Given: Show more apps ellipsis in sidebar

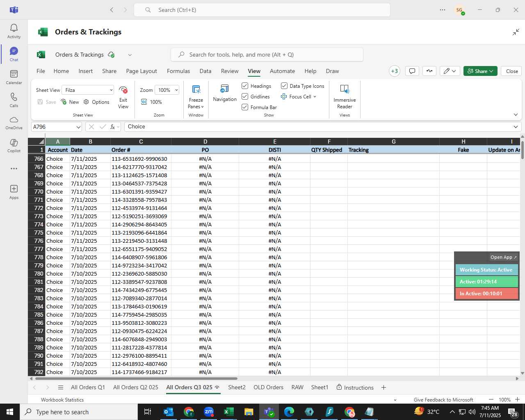Looking at the screenshot, I should tap(14, 169).
